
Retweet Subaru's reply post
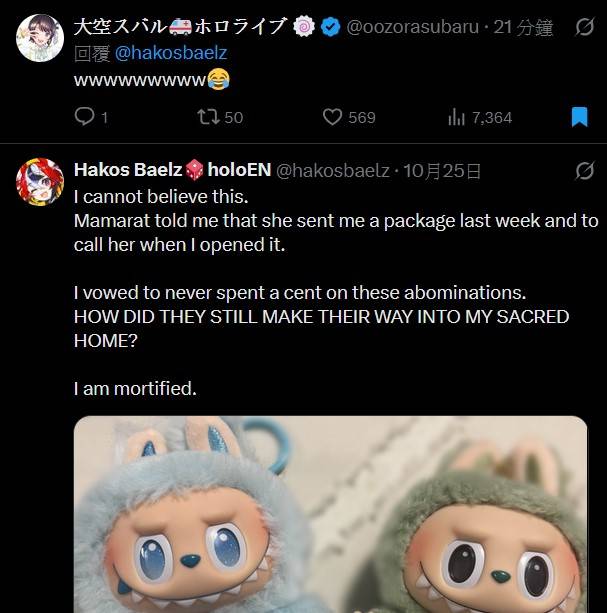coord(206,117)
